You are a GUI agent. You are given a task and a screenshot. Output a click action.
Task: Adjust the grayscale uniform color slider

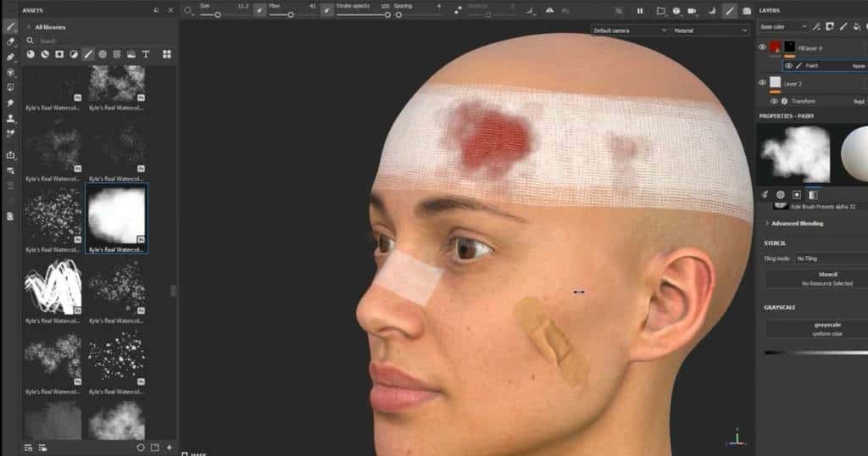click(x=816, y=353)
